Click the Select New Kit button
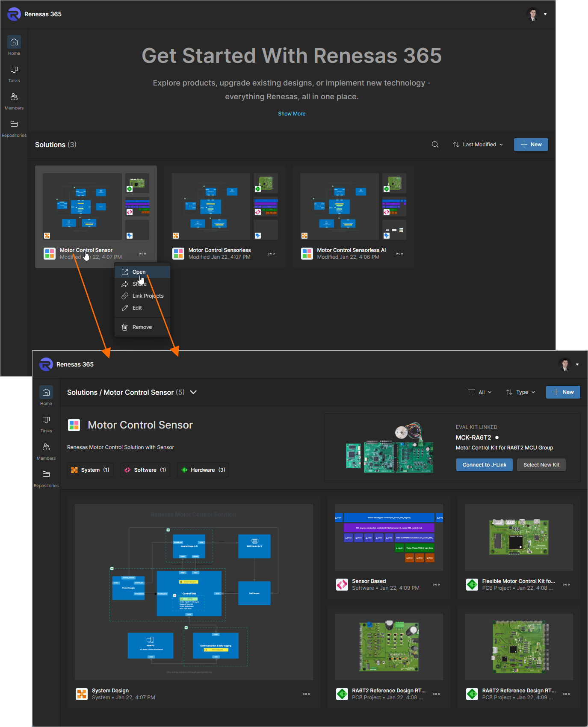The height and width of the screenshot is (727, 588). coord(541,465)
